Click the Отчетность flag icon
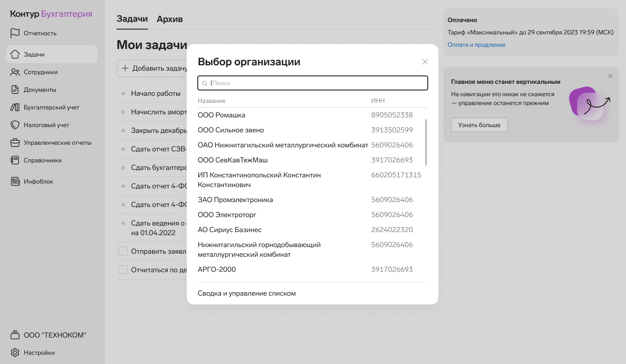 tap(15, 33)
